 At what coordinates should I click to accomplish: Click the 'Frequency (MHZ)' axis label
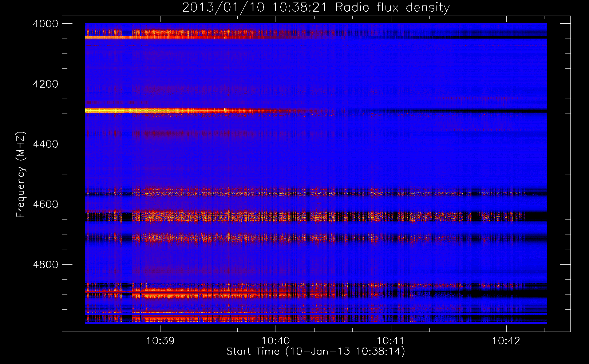[21, 175]
